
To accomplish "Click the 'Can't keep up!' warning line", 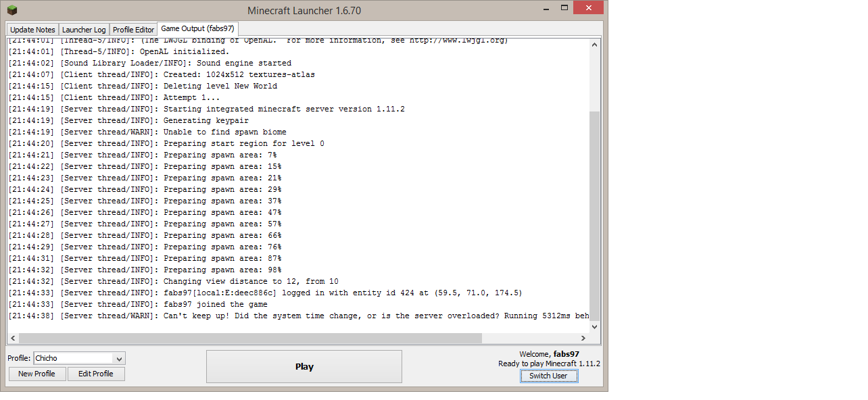I will (x=298, y=316).
